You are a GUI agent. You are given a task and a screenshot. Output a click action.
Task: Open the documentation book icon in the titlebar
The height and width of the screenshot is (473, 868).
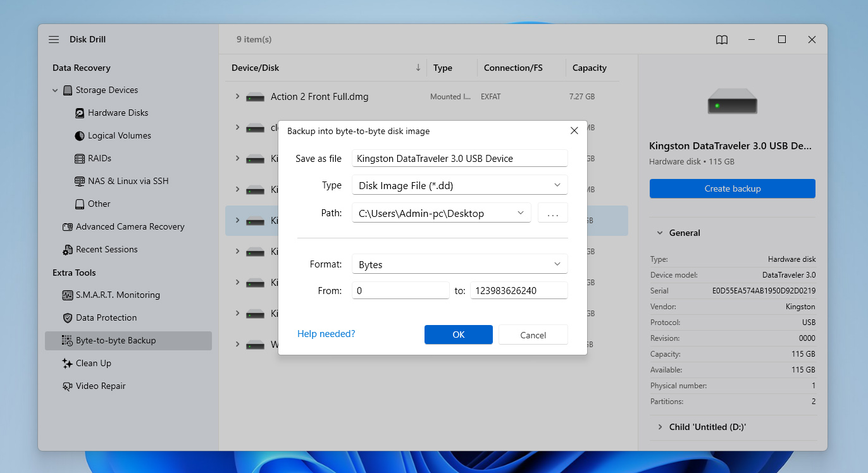pos(721,39)
